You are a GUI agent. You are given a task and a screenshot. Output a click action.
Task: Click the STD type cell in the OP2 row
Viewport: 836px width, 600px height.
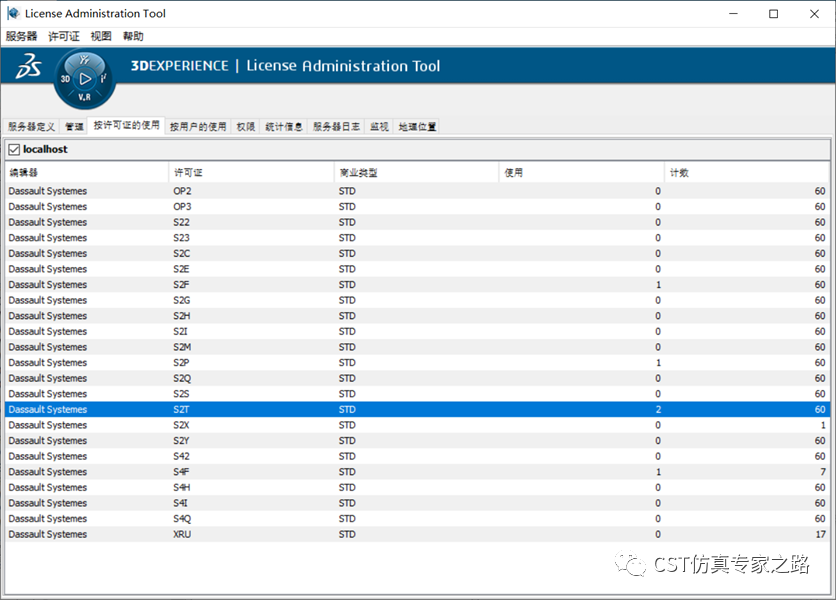tap(347, 191)
